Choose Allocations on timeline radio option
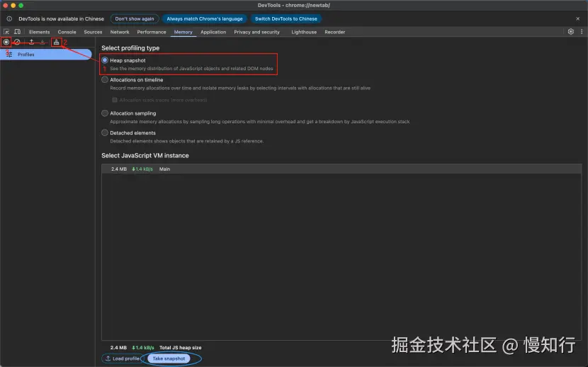 [x=105, y=80]
